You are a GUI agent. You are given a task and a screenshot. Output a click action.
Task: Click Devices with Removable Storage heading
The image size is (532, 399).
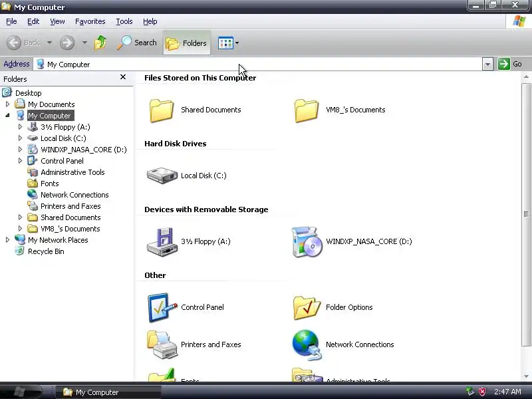pyautogui.click(x=206, y=209)
